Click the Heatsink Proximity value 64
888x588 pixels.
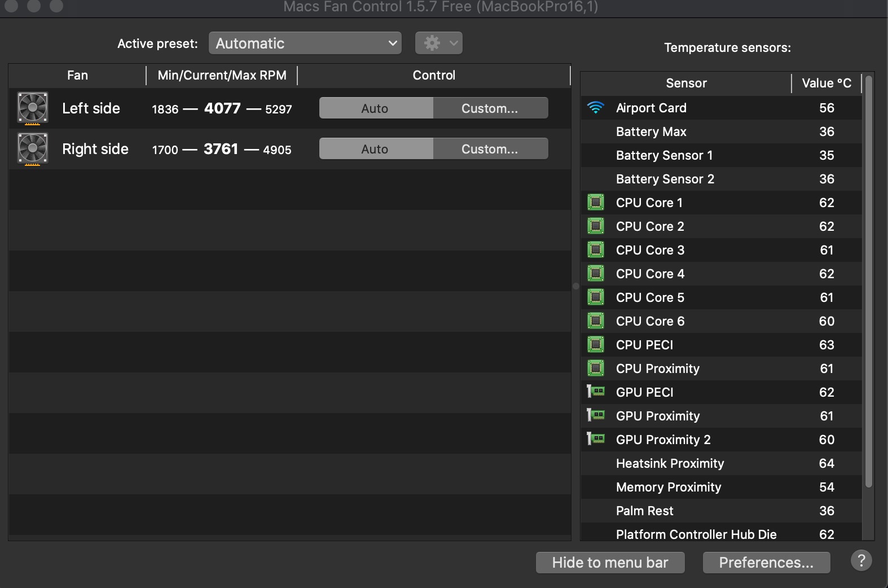827,463
